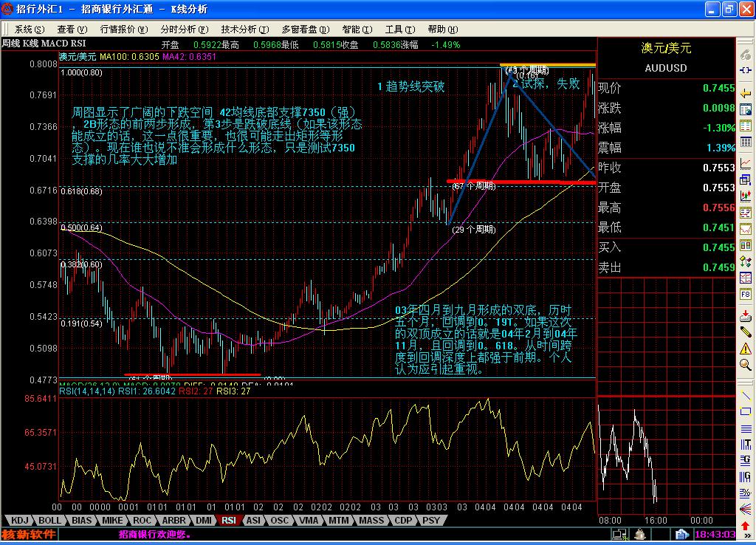Click the red up arrow marker tool
The width and height of the screenshot is (756, 545).
[746, 525]
